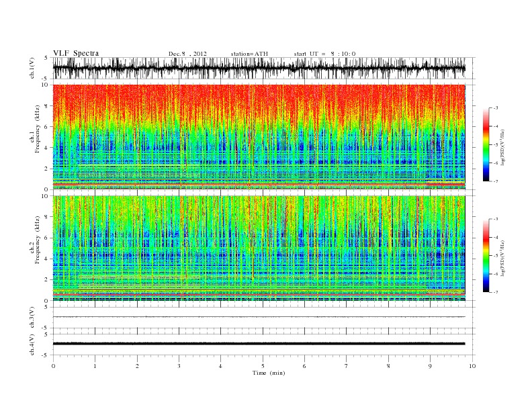Click time axis tick label "6"
532x411 pixels.
coord(304,366)
